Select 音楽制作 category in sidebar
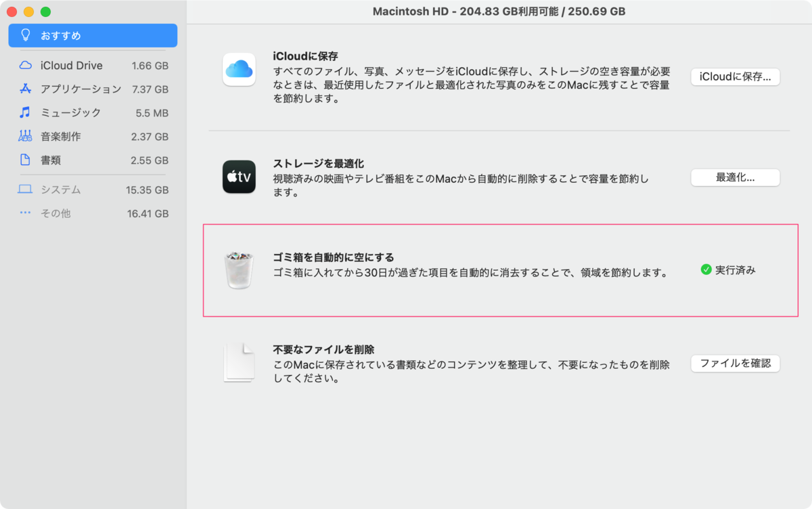Viewport: 812px width, 509px height. (93, 136)
